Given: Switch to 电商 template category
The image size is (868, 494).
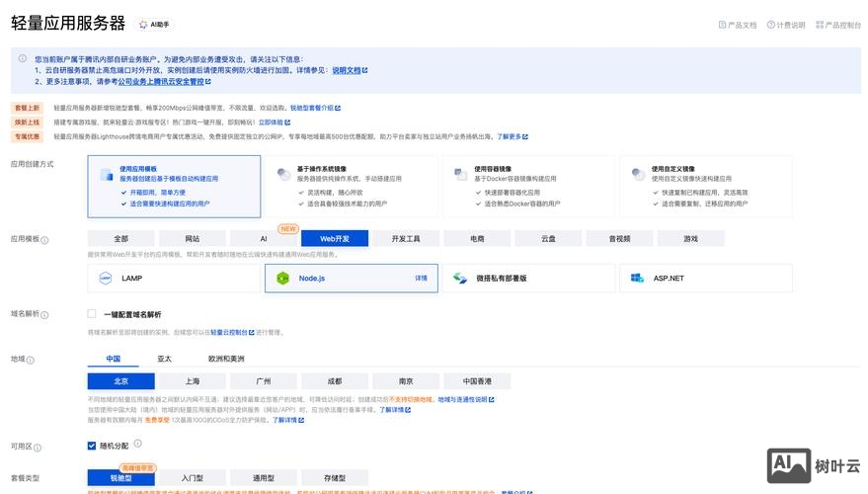Looking at the screenshot, I should pos(477,239).
